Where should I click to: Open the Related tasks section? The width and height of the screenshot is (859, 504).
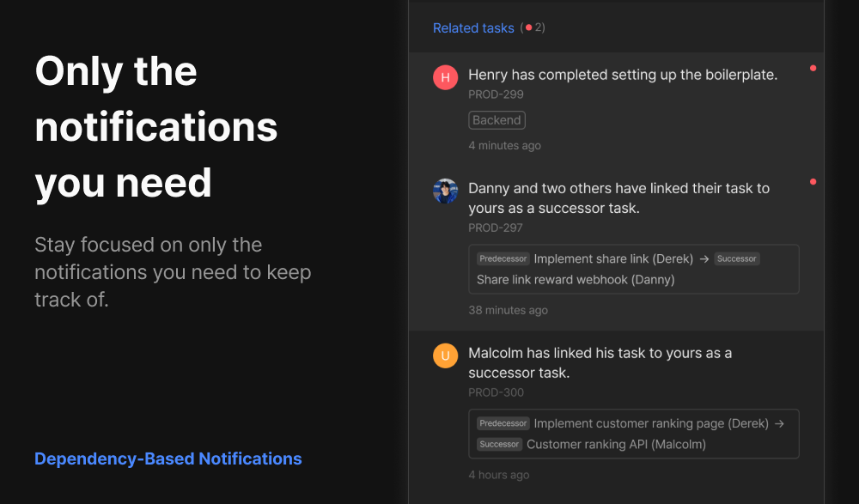[x=473, y=28]
